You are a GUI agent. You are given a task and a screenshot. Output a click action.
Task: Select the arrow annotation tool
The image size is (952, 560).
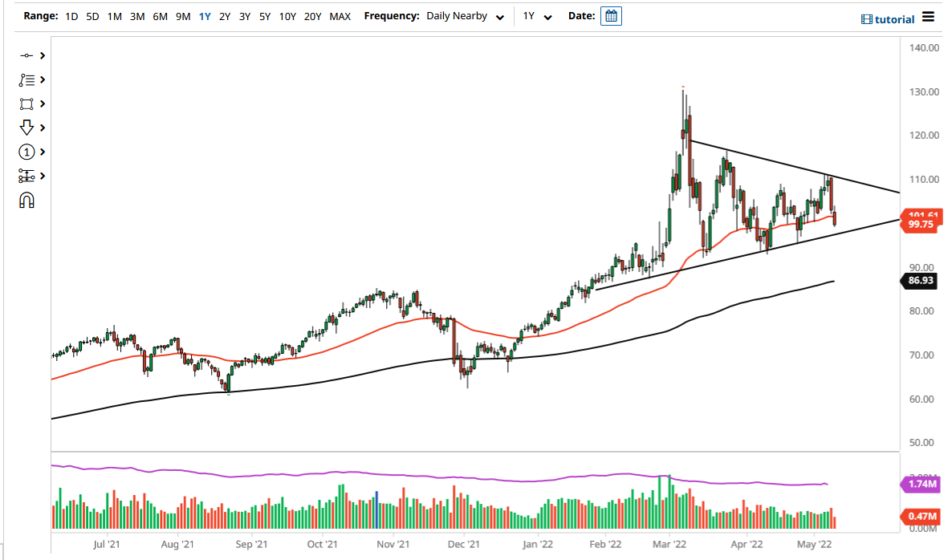(x=26, y=128)
